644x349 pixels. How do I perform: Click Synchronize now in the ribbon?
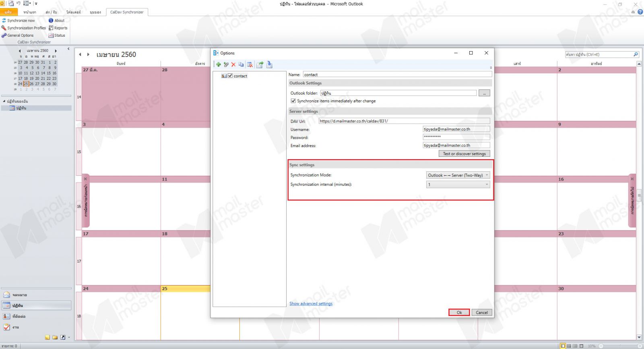point(19,21)
